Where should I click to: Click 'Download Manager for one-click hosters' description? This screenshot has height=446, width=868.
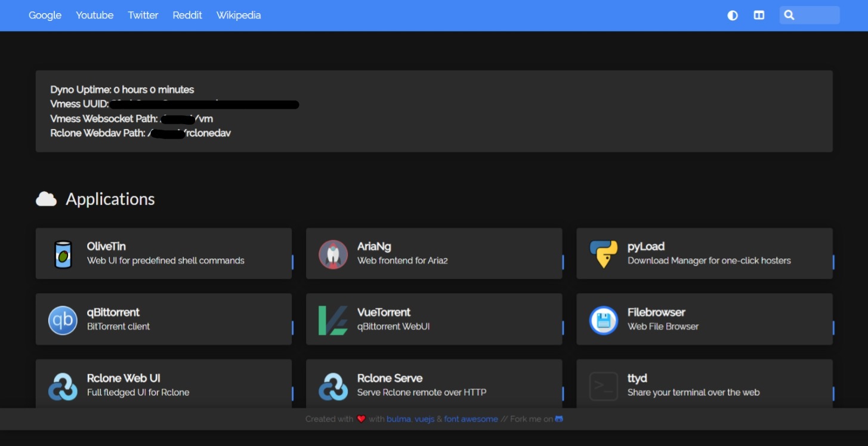pos(709,261)
